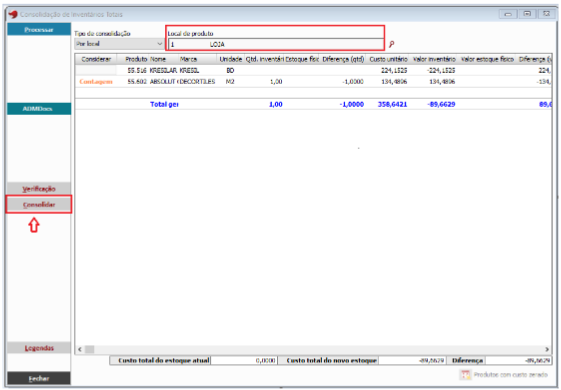The width and height of the screenshot is (561, 390).
Task: Click the Valor inventário column header
Action: click(x=434, y=59)
